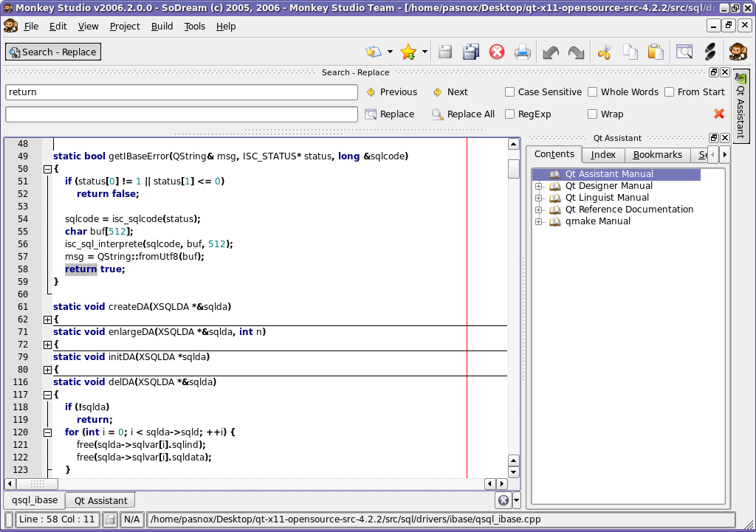756x532 pixels.
Task: Enable the Whole Words checkbox
Action: (x=593, y=92)
